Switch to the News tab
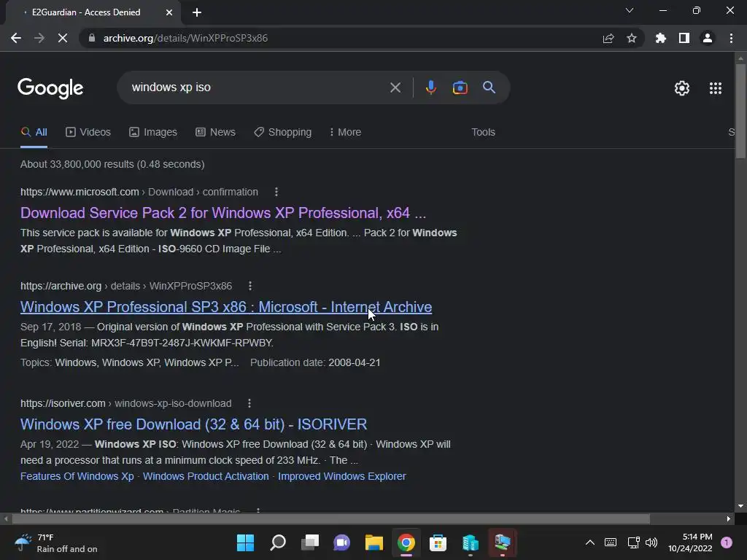The height and width of the screenshot is (560, 747). click(215, 133)
